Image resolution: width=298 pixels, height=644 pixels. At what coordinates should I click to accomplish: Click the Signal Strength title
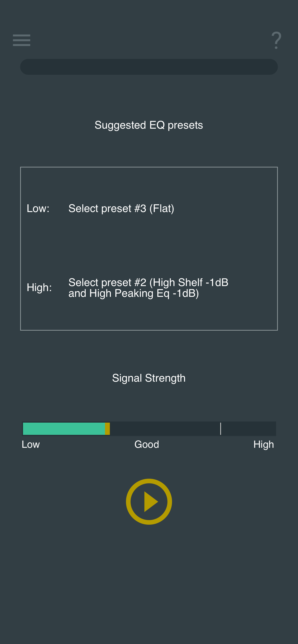(149, 378)
